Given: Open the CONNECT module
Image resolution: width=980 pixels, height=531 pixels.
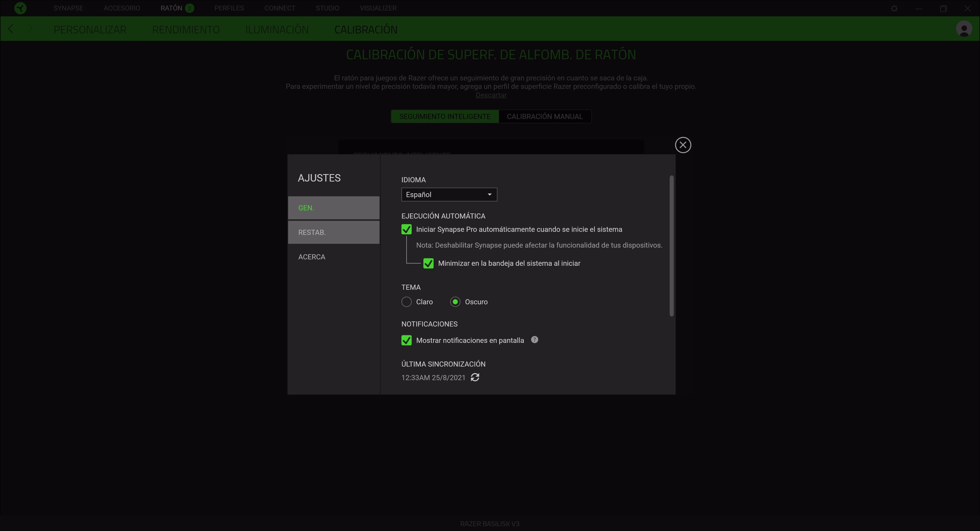Looking at the screenshot, I should (280, 8).
